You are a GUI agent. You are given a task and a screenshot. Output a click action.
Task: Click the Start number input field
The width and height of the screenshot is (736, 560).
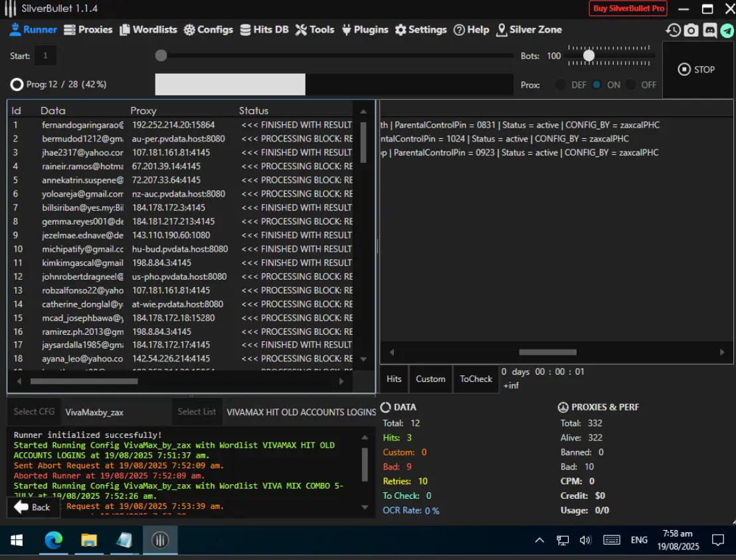(46, 56)
